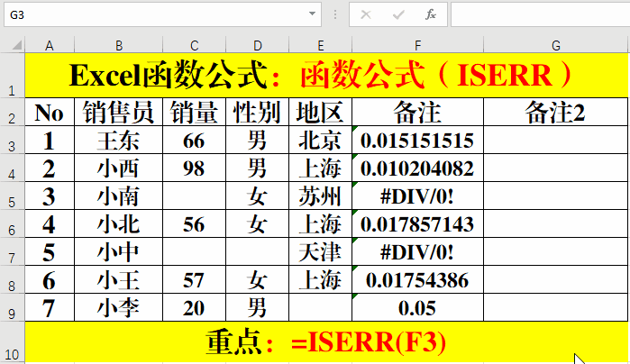Viewport: 630px width, 364px height.
Task: Select row 10 header
Action: pos(12,342)
